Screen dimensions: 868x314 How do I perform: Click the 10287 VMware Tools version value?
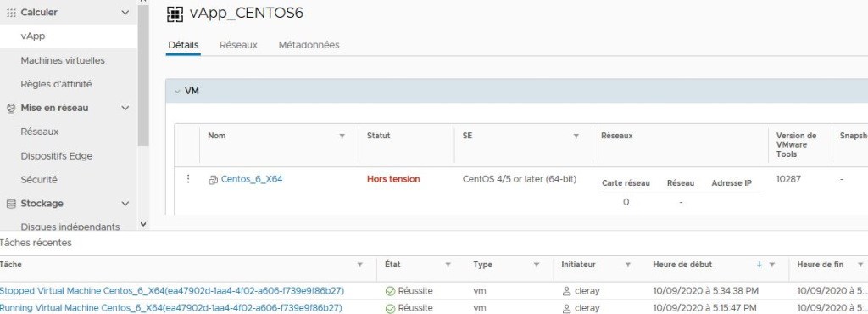pos(788,179)
